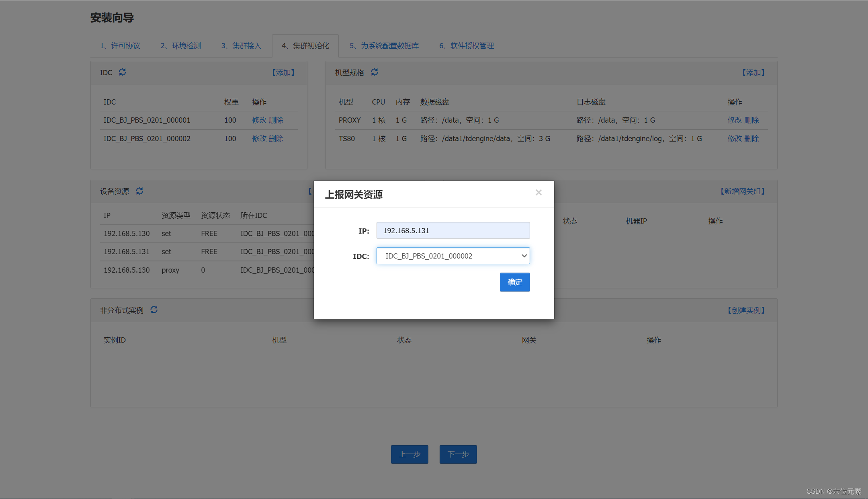Click the IP input field

(453, 230)
